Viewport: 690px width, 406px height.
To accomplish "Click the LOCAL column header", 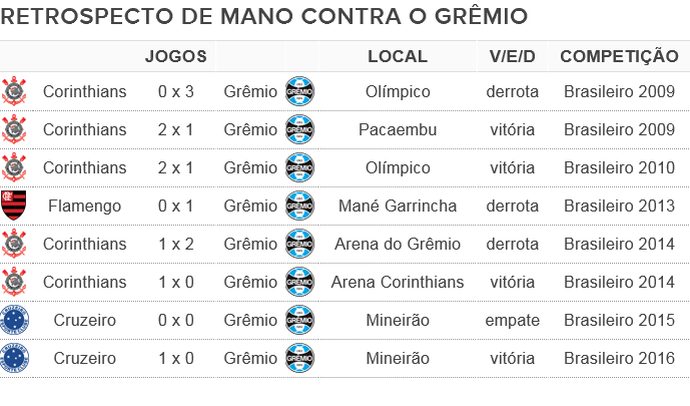I will pos(397,57).
